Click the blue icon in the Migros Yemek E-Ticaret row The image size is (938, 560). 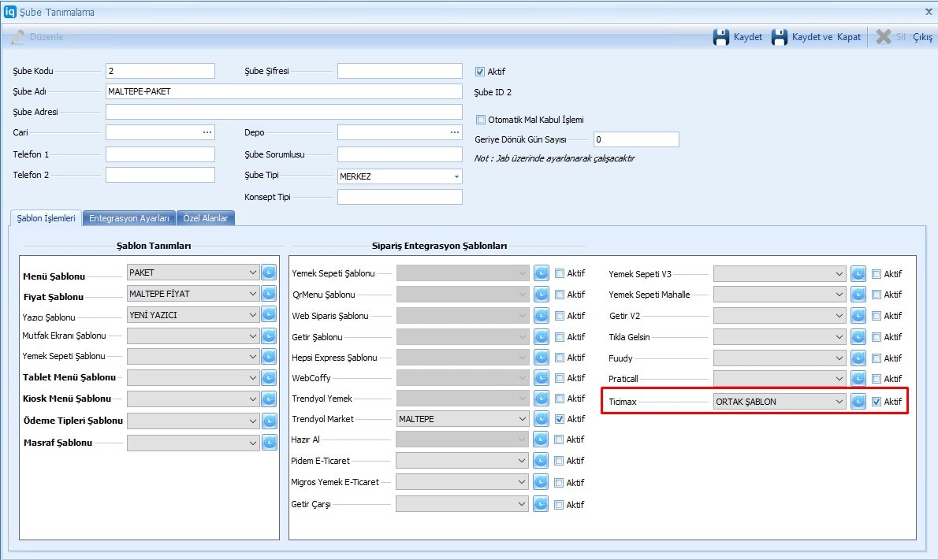541,482
